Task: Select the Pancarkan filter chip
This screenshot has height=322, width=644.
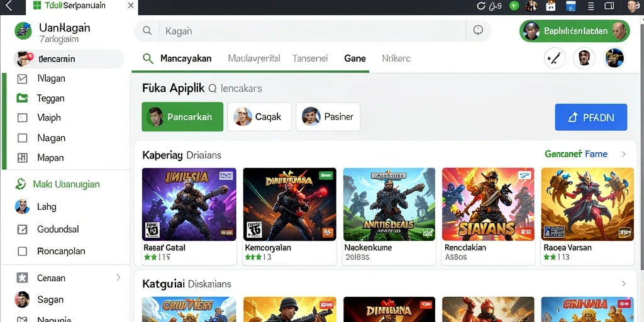Action: 182,116
